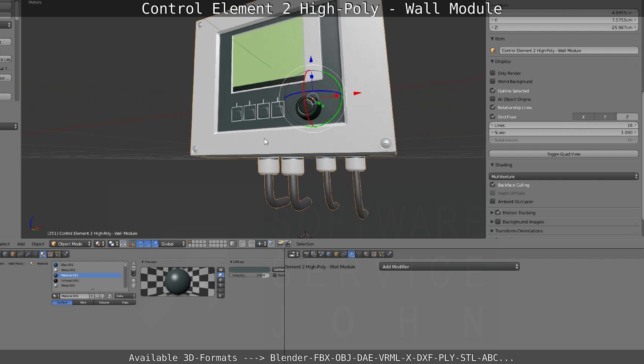Screen dimensions: 644x364
Task: Switch material type to Halo
Action: [125, 303]
